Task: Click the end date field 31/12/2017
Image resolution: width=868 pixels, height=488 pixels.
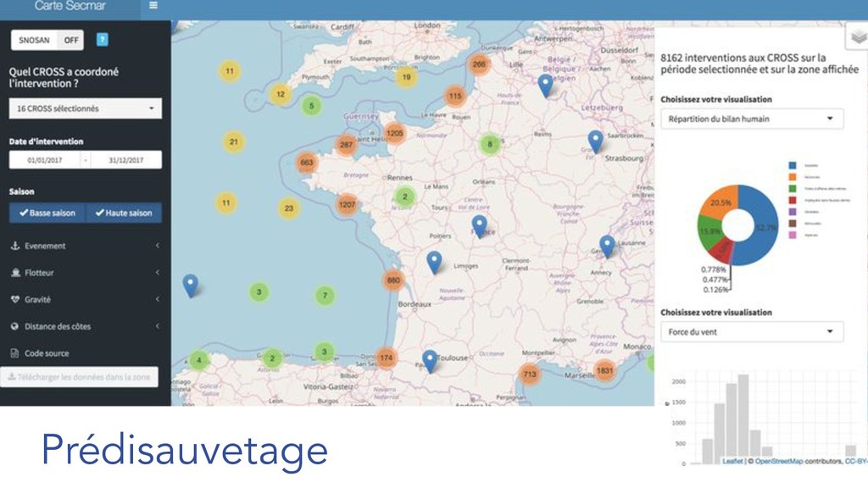Action: pyautogui.click(x=126, y=160)
